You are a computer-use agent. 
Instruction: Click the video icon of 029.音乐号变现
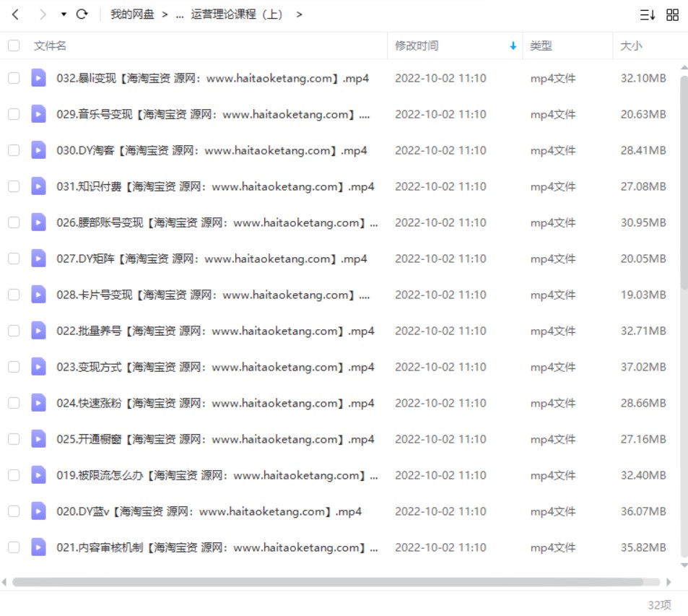click(38, 114)
